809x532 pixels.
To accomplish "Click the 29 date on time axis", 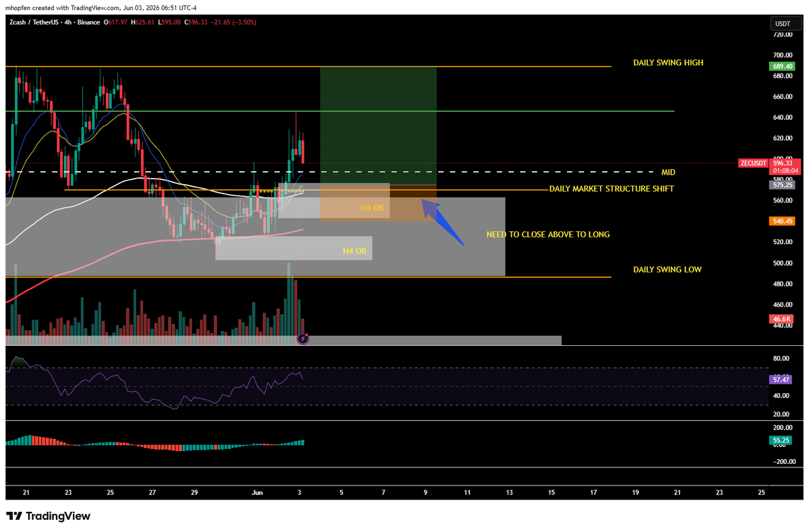I will pyautogui.click(x=194, y=494).
